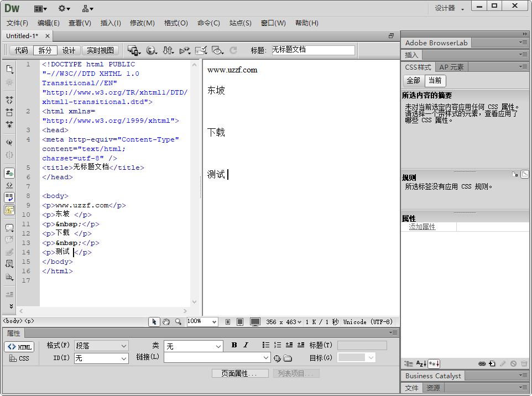
Task: Open the 100% zoom level dropdown
Action: tap(202, 321)
